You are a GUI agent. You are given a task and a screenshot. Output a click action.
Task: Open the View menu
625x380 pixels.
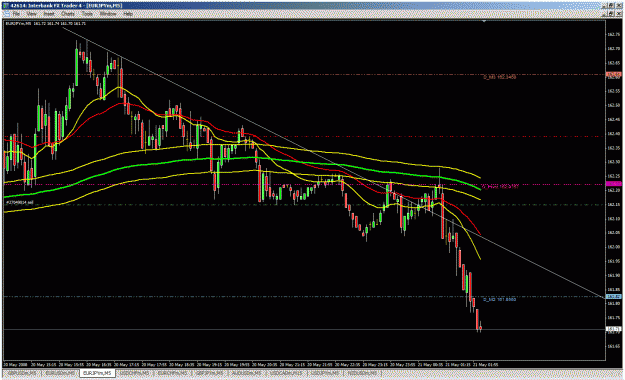[31, 14]
